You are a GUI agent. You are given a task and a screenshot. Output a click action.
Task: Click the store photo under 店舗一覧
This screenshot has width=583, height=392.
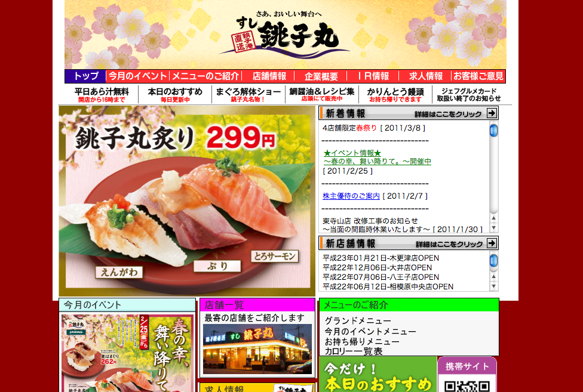[257, 349]
